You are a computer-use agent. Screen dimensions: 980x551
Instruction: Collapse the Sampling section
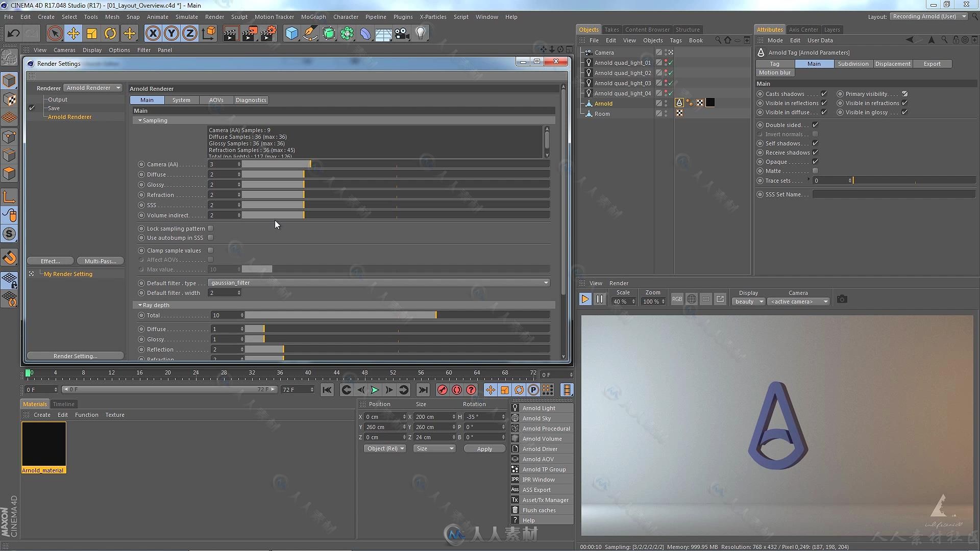140,120
